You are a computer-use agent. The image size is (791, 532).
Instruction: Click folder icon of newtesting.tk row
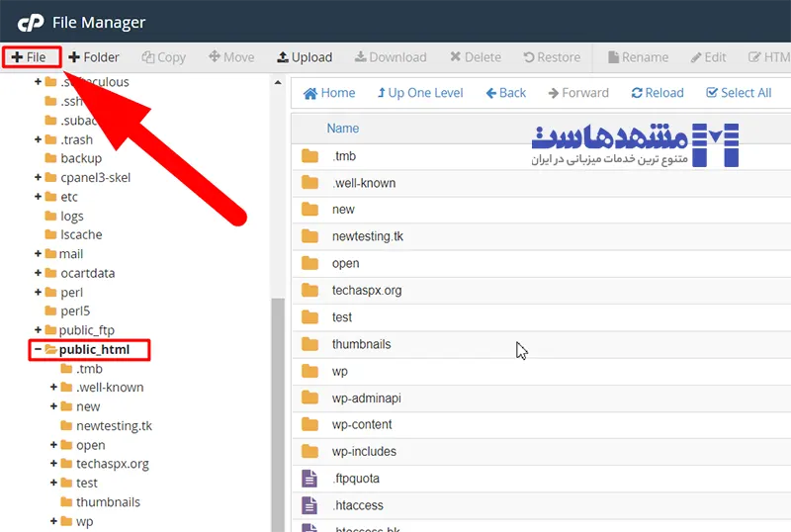point(309,236)
